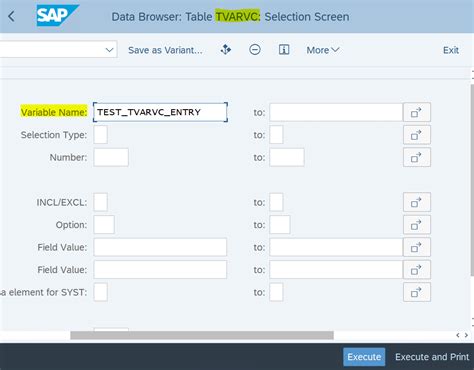
Task: Click Exit in the toolbar
Action: coord(451,50)
